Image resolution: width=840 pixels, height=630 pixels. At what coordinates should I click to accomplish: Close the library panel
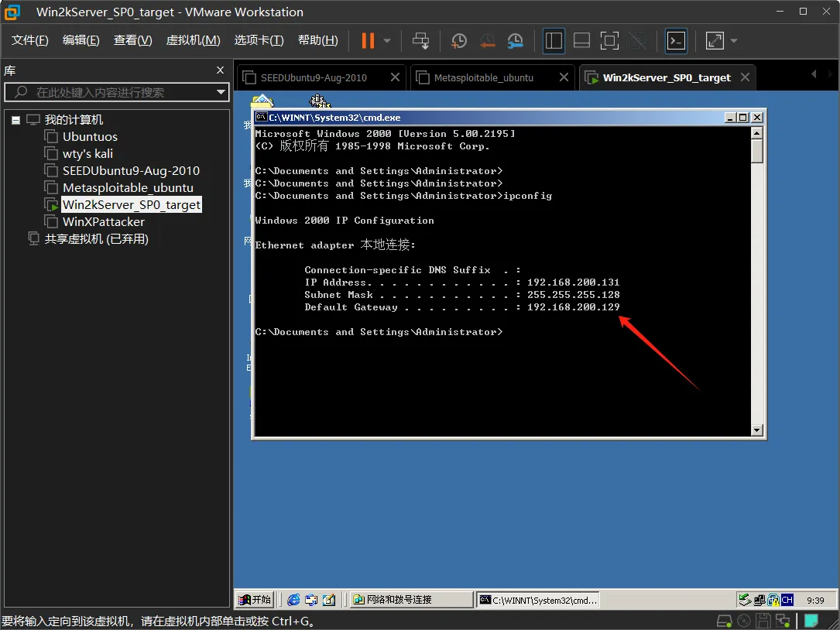tap(220, 70)
